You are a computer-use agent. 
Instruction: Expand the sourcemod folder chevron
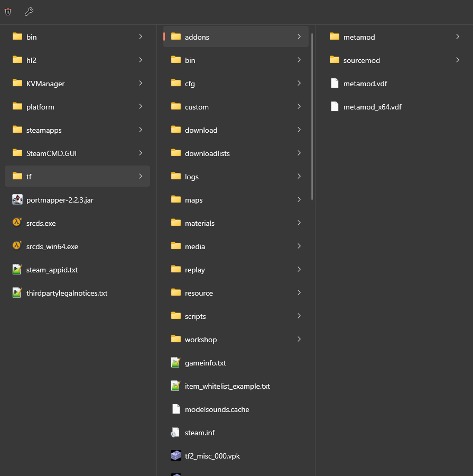click(458, 60)
